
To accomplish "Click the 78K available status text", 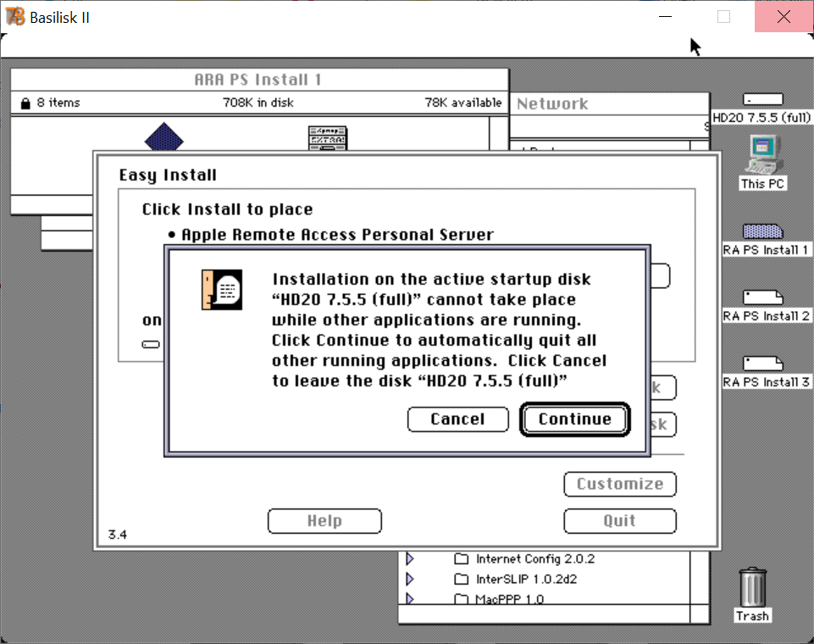I will pos(463,103).
